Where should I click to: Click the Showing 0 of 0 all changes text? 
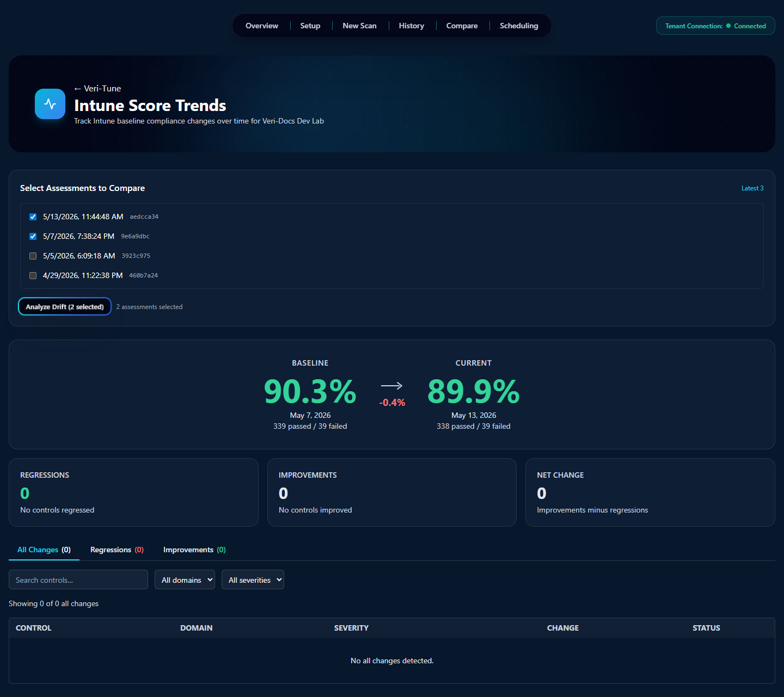point(53,603)
